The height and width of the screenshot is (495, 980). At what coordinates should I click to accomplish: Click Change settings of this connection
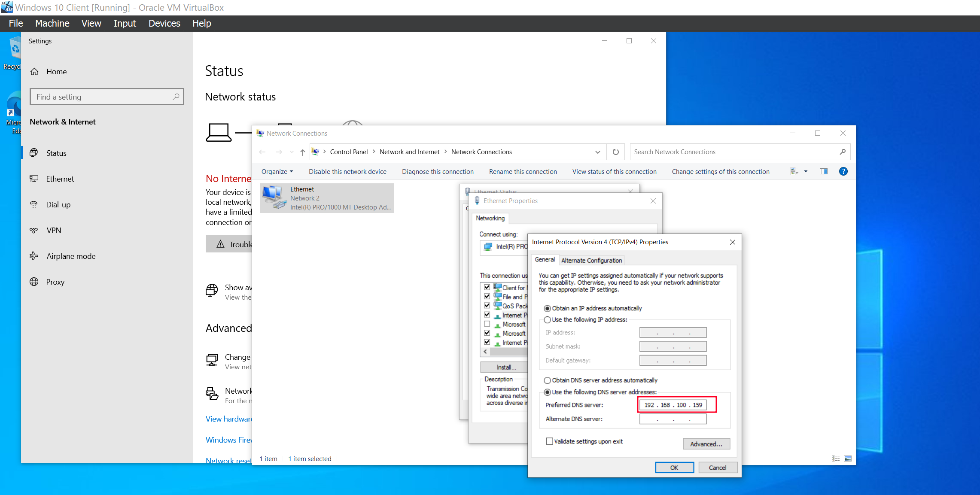[720, 172]
